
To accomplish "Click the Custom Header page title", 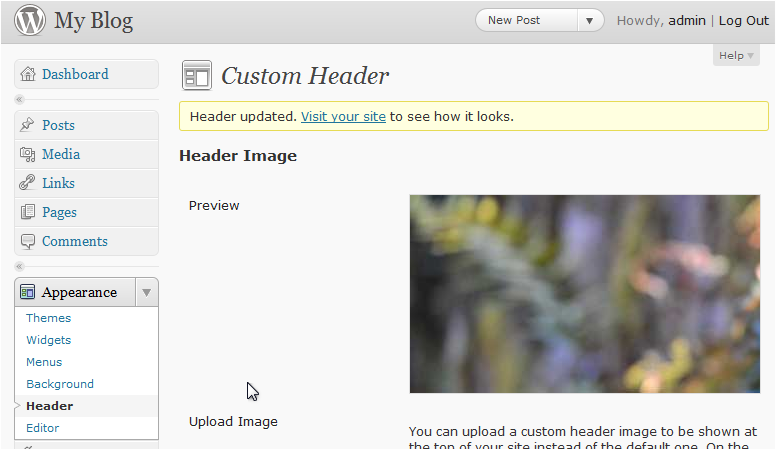I will pyautogui.click(x=305, y=76).
